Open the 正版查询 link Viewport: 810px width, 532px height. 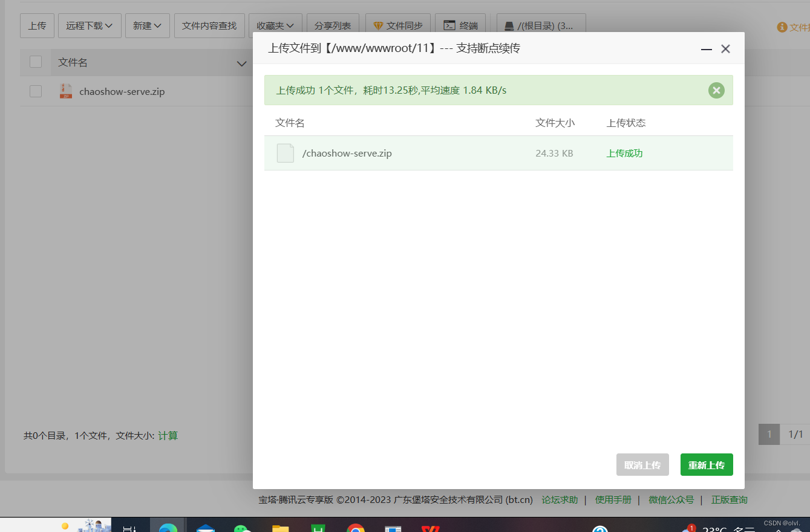[x=730, y=500]
